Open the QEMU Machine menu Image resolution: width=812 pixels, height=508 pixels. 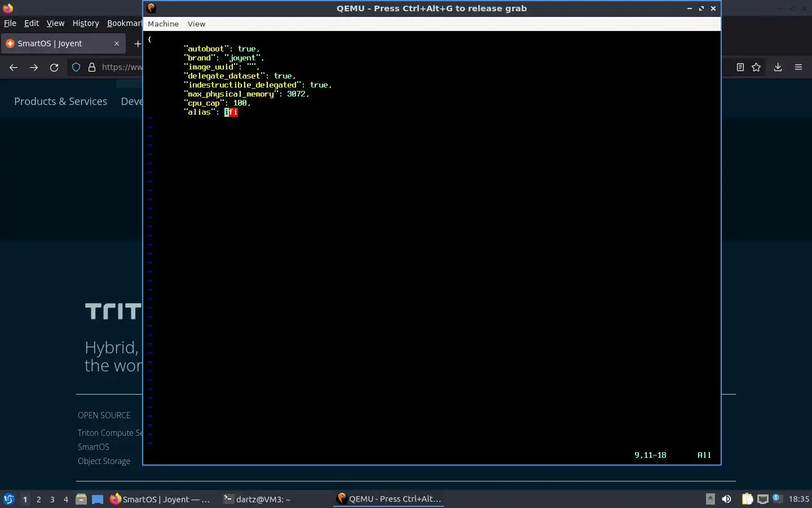[163, 24]
